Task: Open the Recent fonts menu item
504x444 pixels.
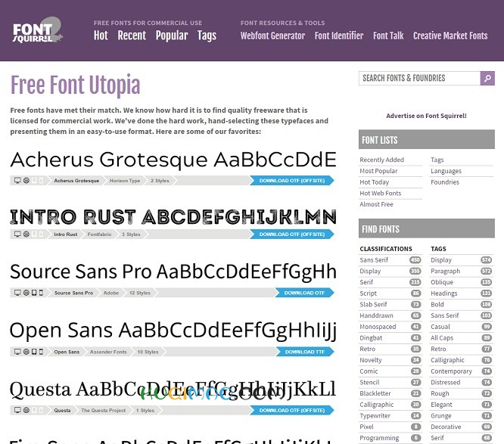Action: pos(132,36)
